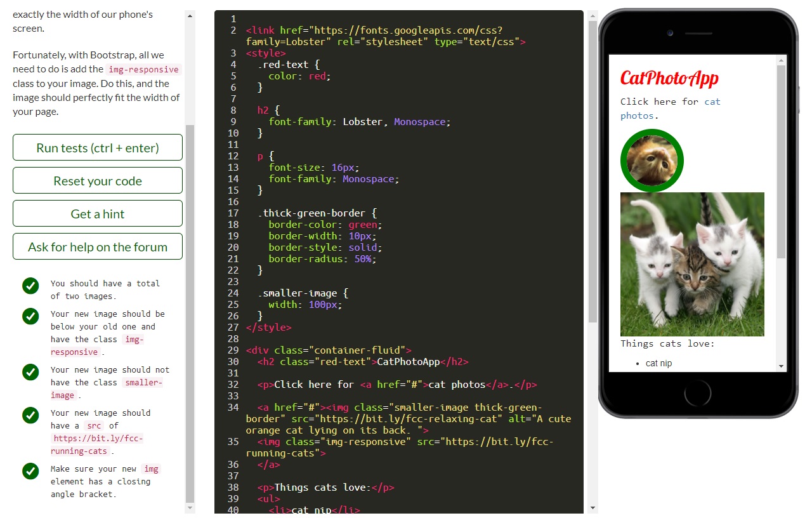812x518 pixels.
Task: Click Reset your code
Action: click(97, 180)
